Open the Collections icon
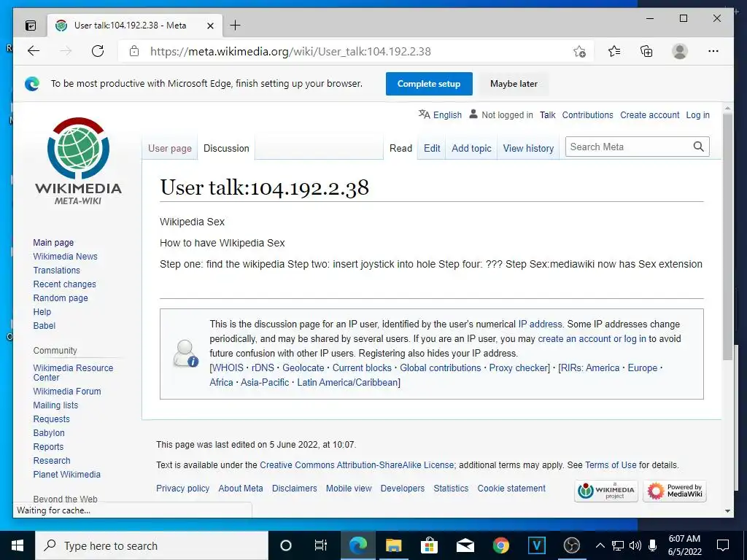Screen dimensions: 747x560 pos(646,51)
